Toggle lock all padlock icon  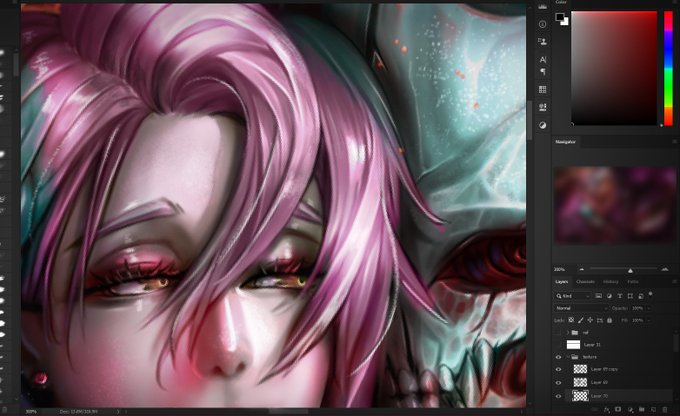pos(609,320)
